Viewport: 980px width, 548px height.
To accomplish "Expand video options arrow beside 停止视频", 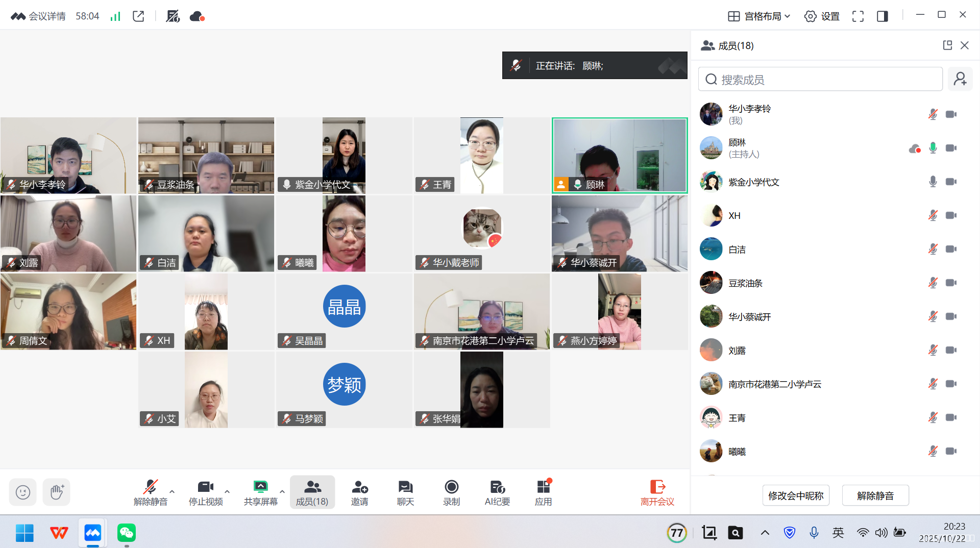I will [x=227, y=492].
